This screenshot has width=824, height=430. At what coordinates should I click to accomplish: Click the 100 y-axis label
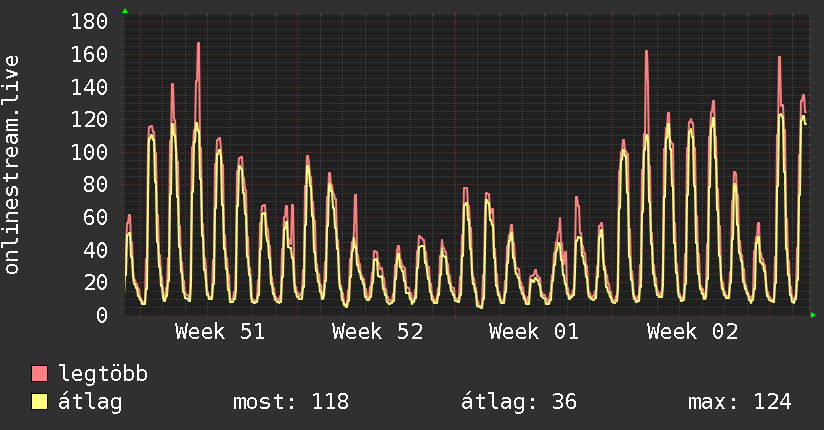[x=89, y=152]
